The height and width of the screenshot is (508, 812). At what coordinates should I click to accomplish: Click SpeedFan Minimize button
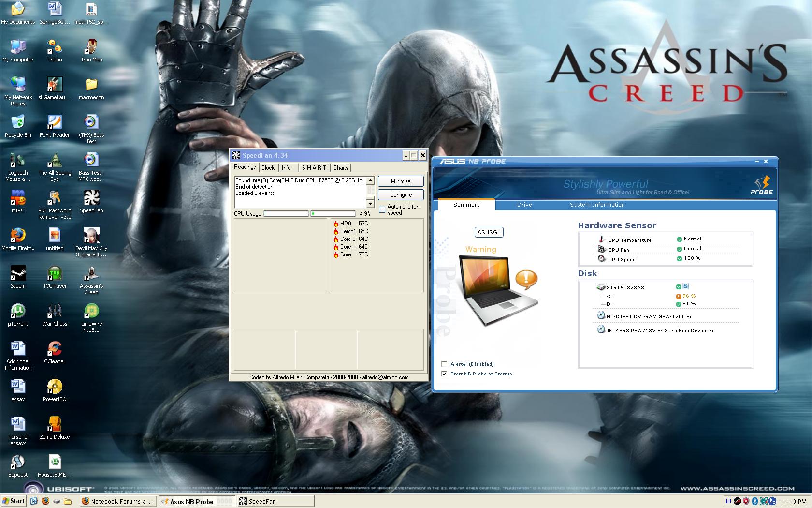click(x=401, y=181)
